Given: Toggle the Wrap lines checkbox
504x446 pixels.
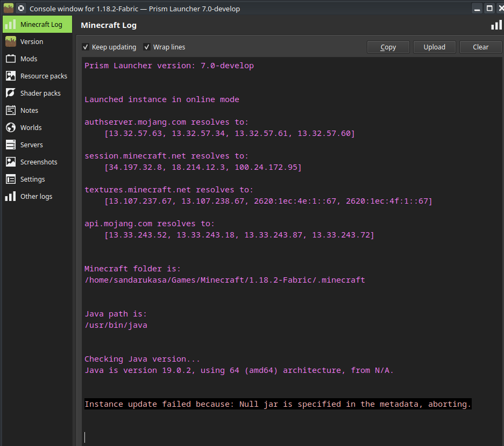Looking at the screenshot, I should [147, 47].
